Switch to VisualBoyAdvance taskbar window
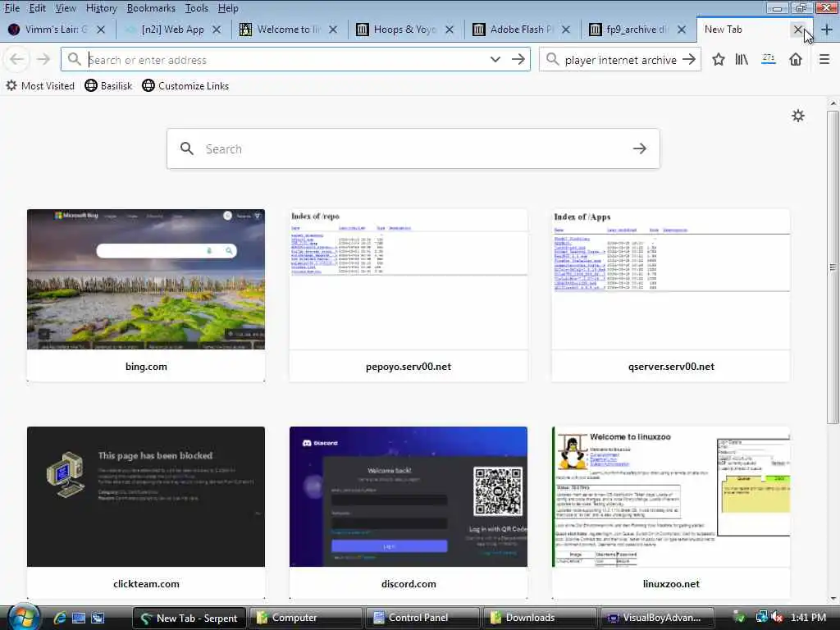This screenshot has height=630, width=840. tap(657, 618)
